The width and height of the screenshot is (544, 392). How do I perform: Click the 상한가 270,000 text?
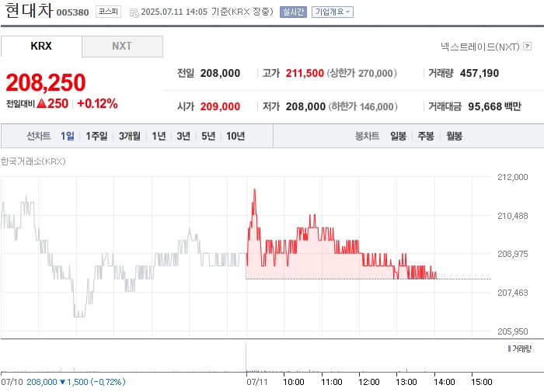[361, 73]
